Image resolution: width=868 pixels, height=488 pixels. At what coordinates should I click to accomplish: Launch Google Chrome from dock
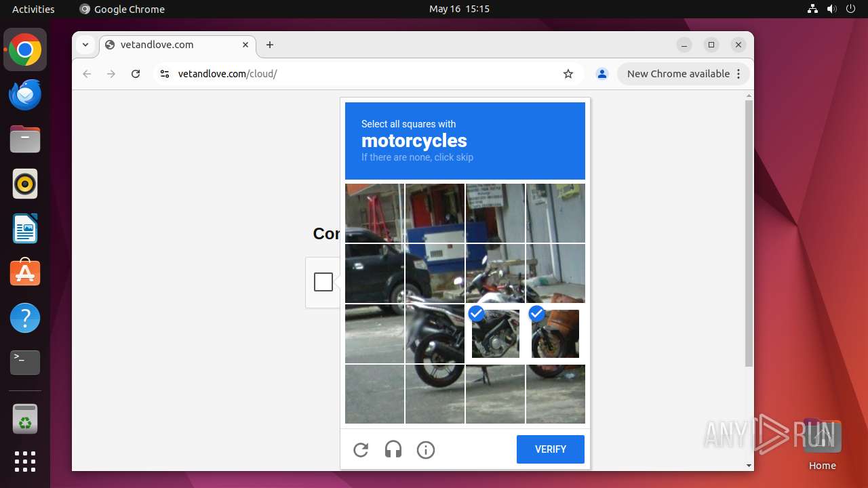pyautogui.click(x=25, y=50)
